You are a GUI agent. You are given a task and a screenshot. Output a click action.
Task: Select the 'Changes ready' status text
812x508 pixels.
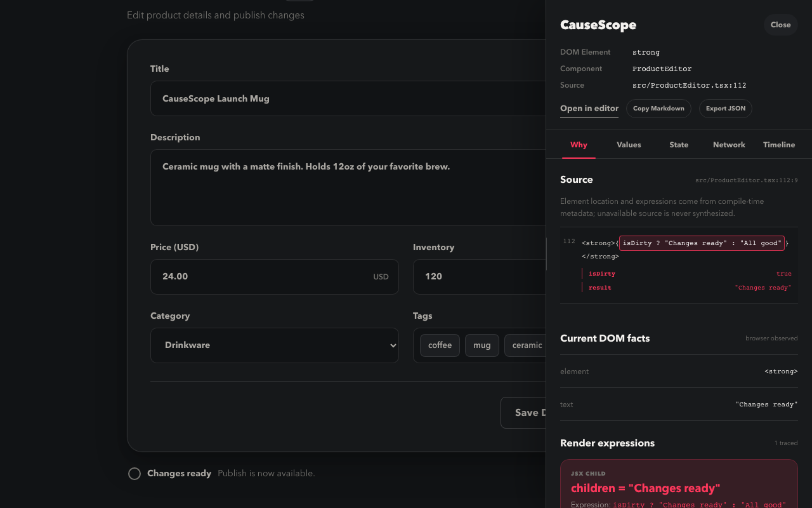pos(179,473)
